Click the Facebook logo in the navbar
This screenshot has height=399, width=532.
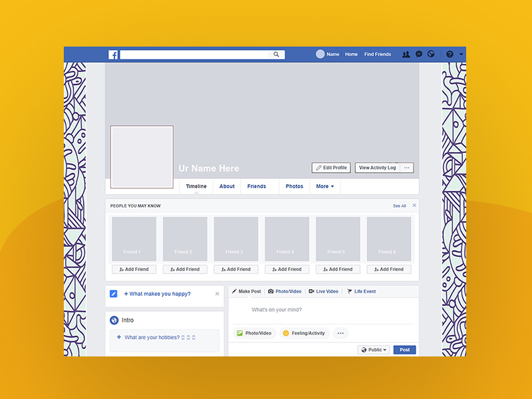tap(113, 54)
